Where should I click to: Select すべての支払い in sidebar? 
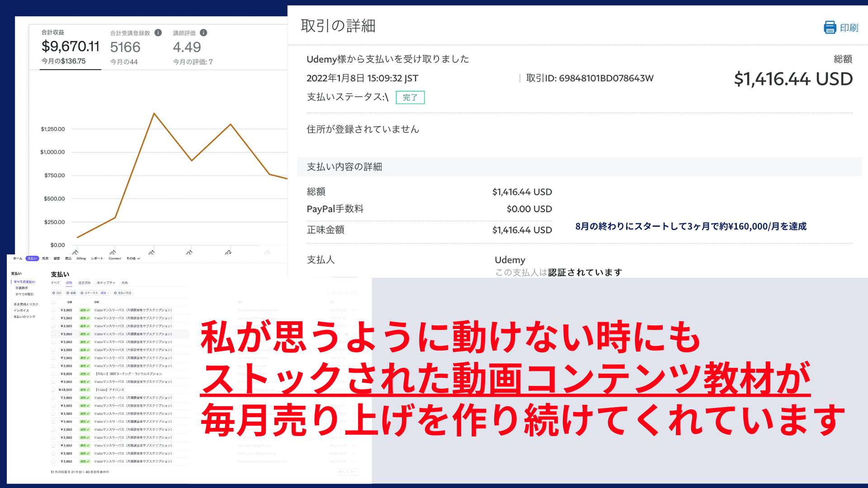(x=24, y=282)
